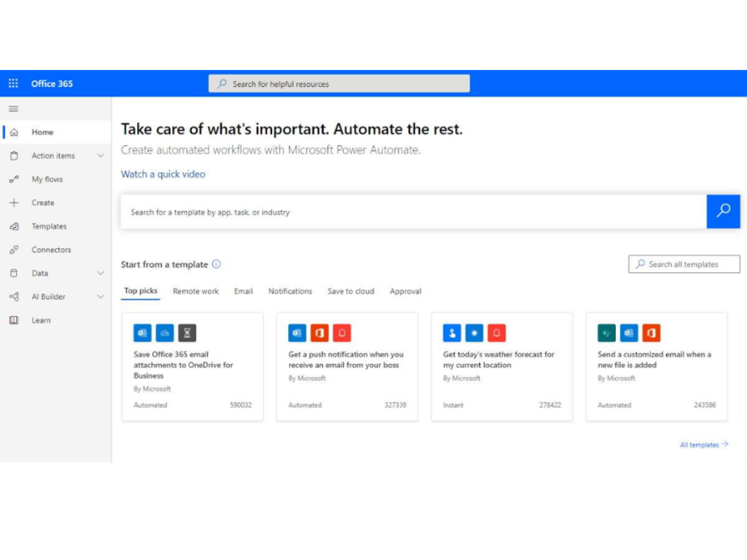Screen dimensions: 747x560
Task: Open the Get a push notification template
Action: click(347, 366)
